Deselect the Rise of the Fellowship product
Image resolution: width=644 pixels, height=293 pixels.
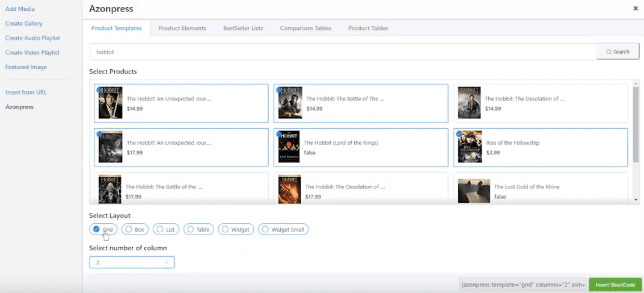click(x=541, y=147)
